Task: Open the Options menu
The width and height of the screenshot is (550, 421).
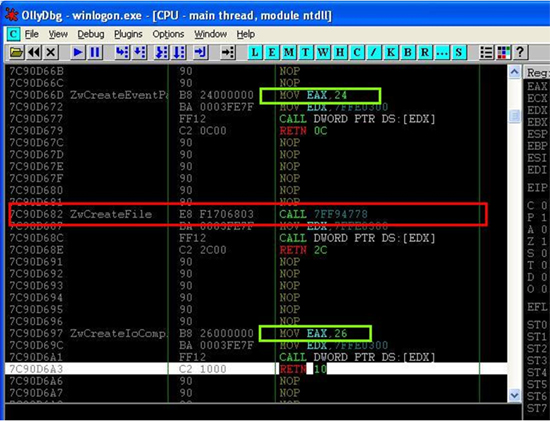Action: (x=168, y=34)
